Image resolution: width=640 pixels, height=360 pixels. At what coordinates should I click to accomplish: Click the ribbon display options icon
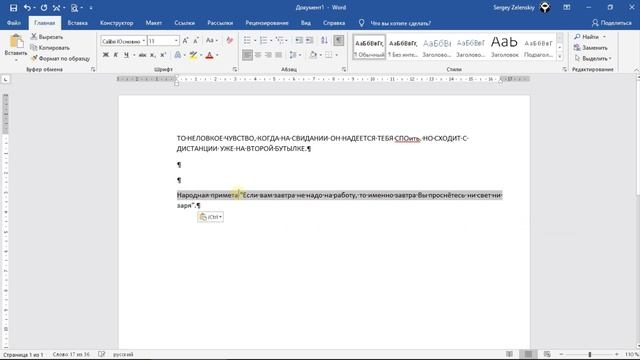pos(567,7)
